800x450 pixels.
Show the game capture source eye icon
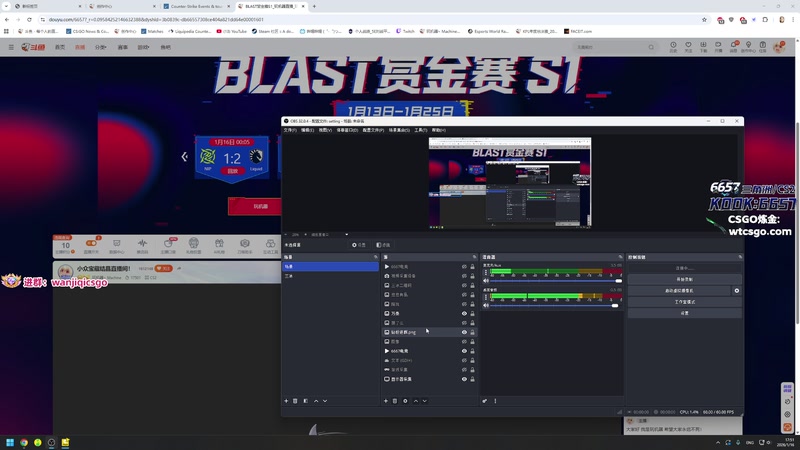[x=464, y=370]
